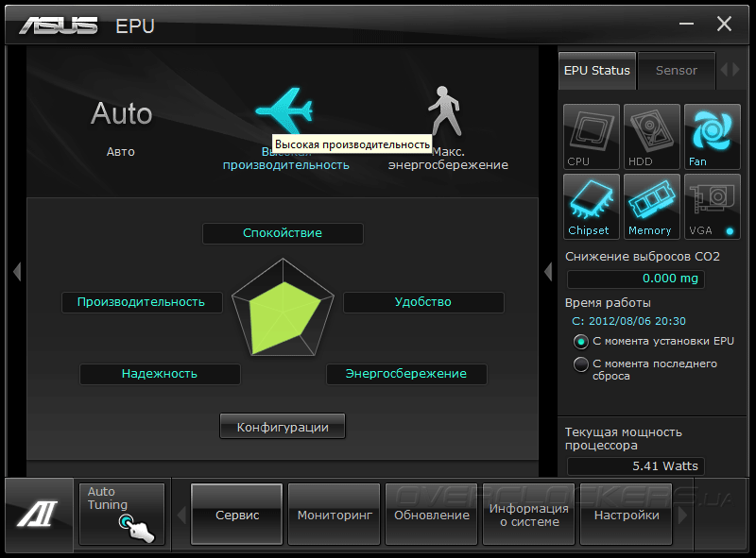Collapse the left panel arrow

pyautogui.click(x=17, y=271)
